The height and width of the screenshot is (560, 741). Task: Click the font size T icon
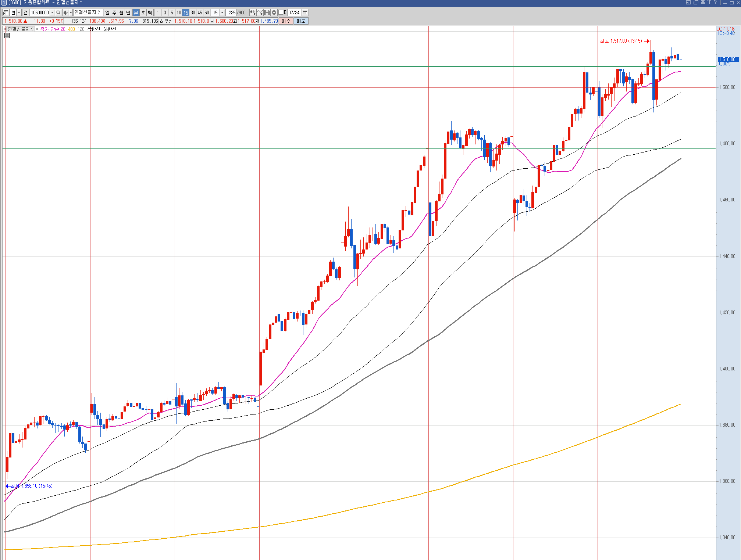point(709,2)
